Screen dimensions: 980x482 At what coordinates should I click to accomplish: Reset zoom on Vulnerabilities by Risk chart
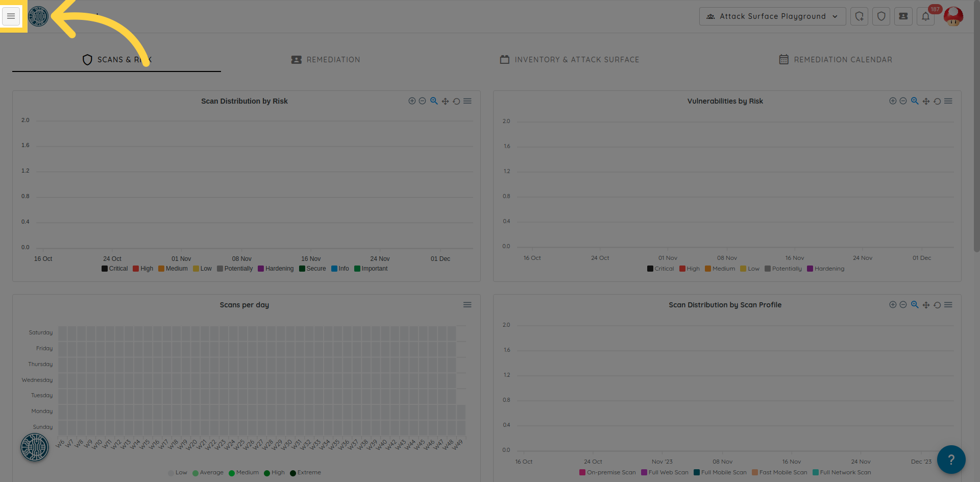[937, 102]
